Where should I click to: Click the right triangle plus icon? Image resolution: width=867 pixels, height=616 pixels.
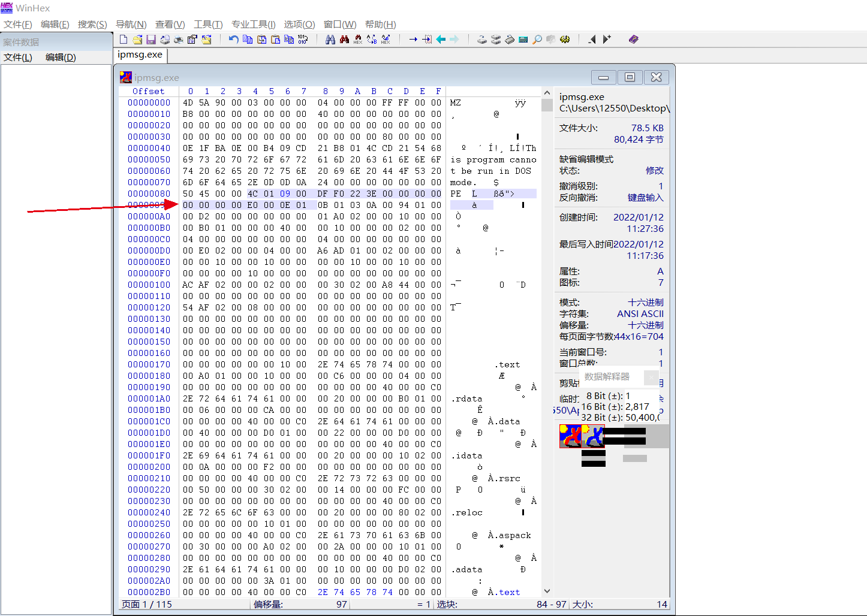click(607, 40)
